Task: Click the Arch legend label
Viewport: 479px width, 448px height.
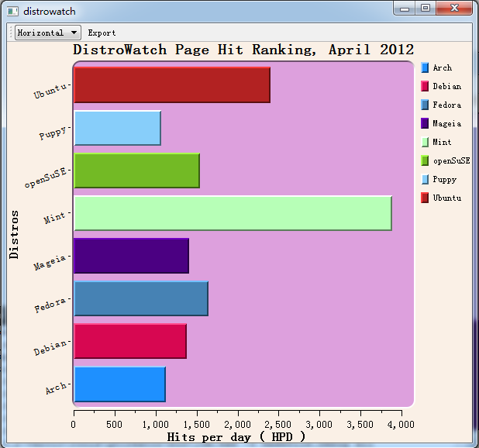Action: (x=443, y=67)
